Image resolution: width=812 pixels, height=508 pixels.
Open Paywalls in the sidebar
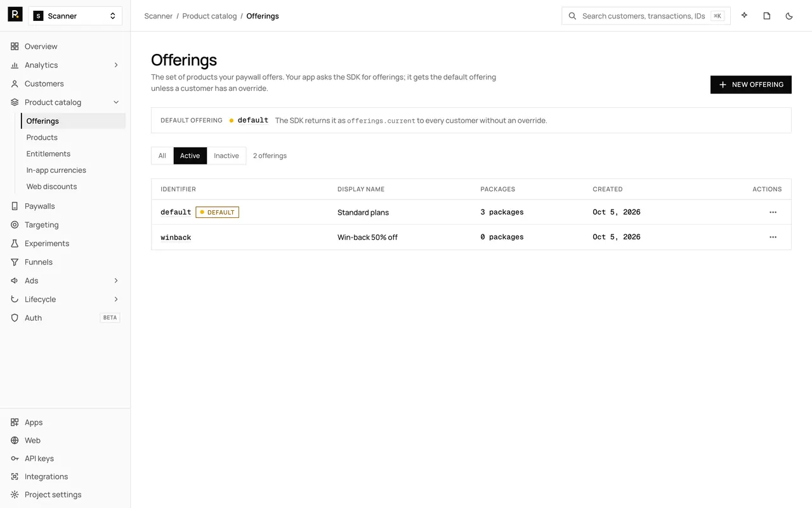[65, 206]
